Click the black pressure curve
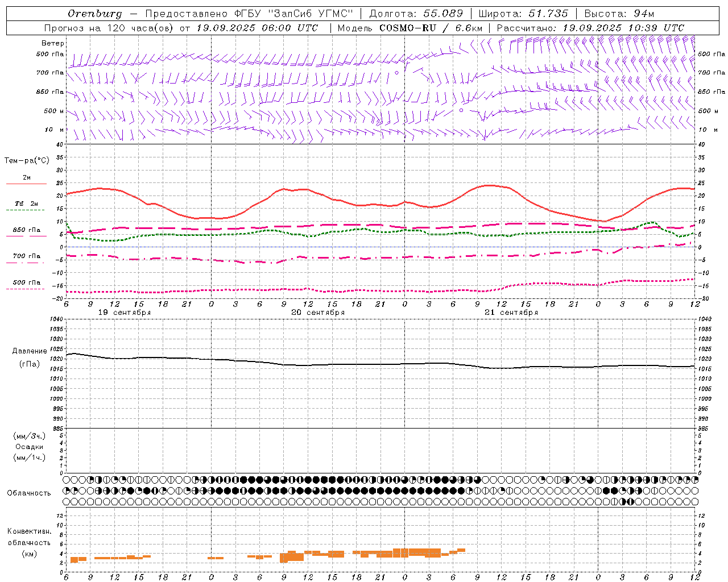The image size is (728, 582). (380, 364)
